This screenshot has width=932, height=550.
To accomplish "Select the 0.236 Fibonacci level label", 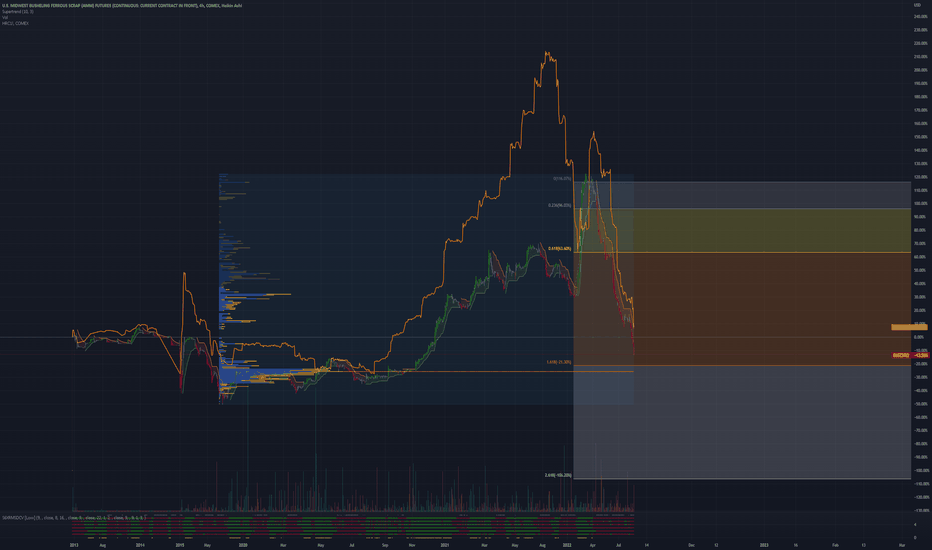I will (559, 205).
